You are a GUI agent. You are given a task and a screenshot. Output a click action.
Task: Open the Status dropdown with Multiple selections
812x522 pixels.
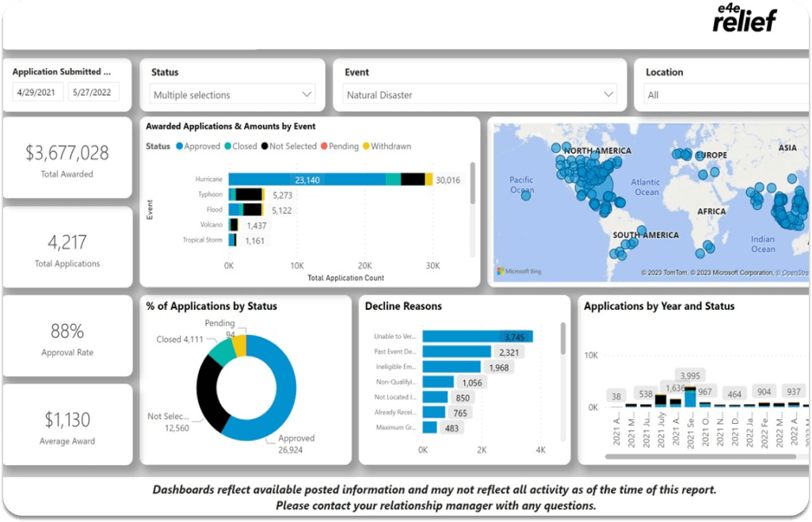click(232, 95)
